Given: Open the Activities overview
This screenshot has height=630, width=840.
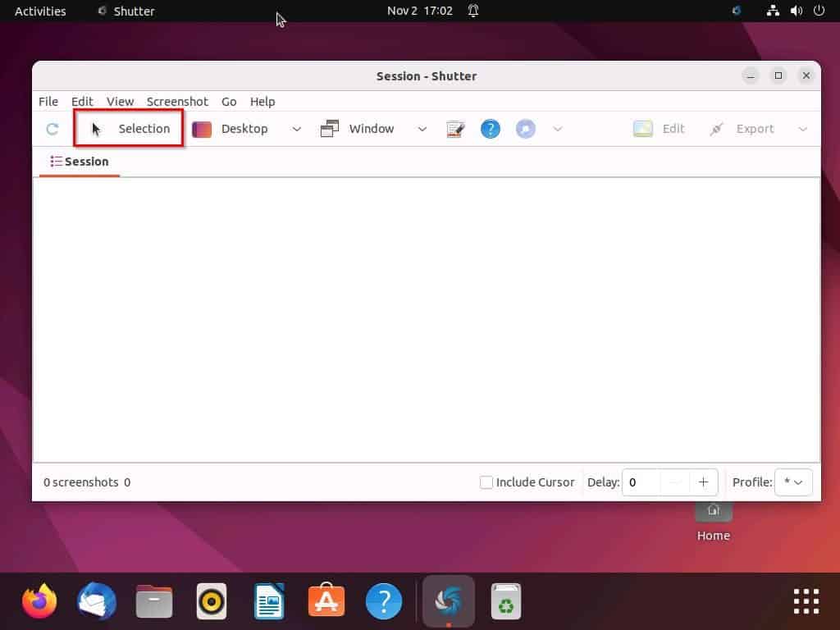Looking at the screenshot, I should click(40, 11).
